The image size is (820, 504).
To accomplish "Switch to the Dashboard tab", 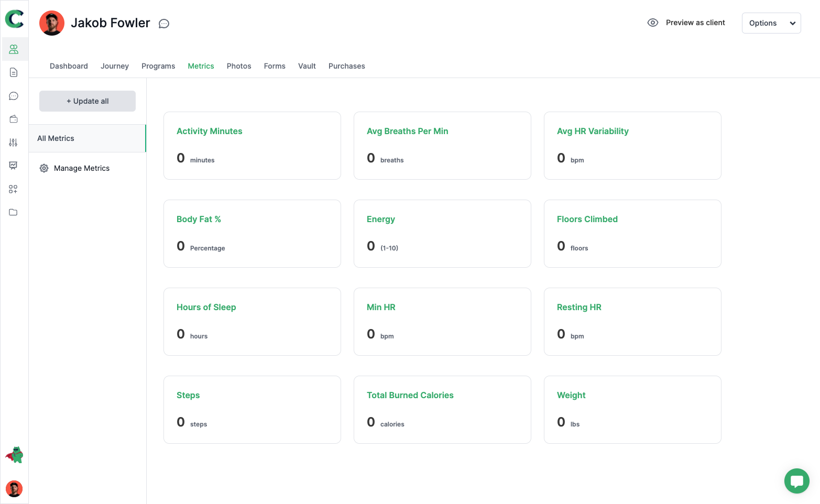I will click(x=69, y=66).
